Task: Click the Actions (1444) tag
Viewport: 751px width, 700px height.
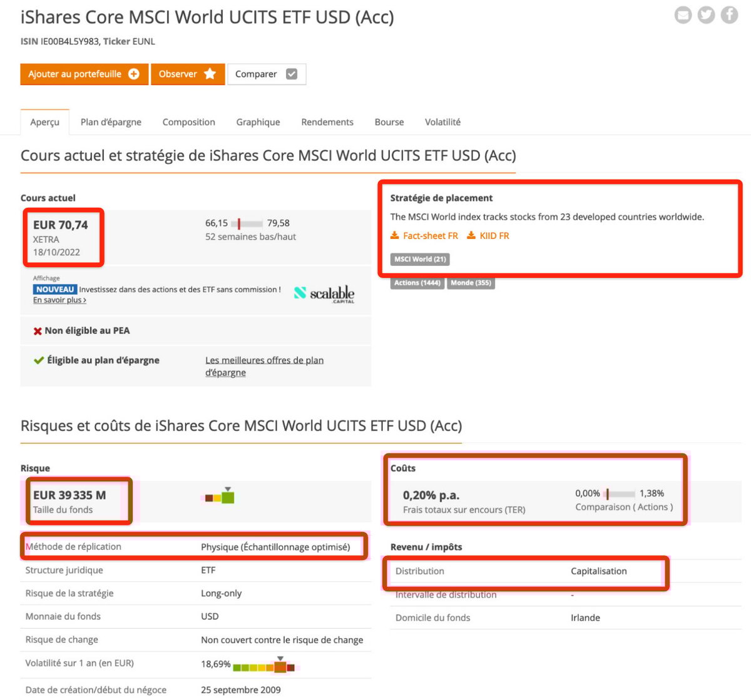Action: [x=417, y=283]
